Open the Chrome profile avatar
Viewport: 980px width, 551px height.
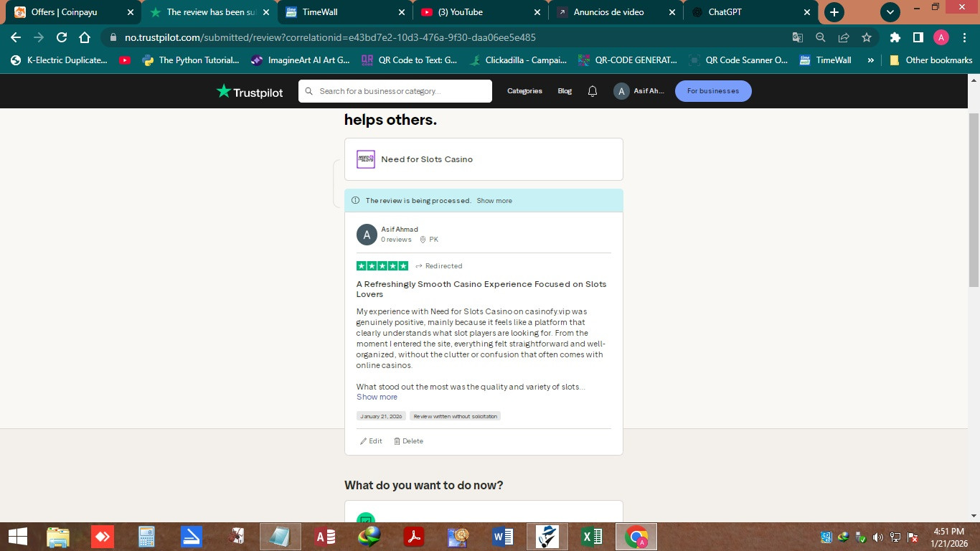click(941, 37)
